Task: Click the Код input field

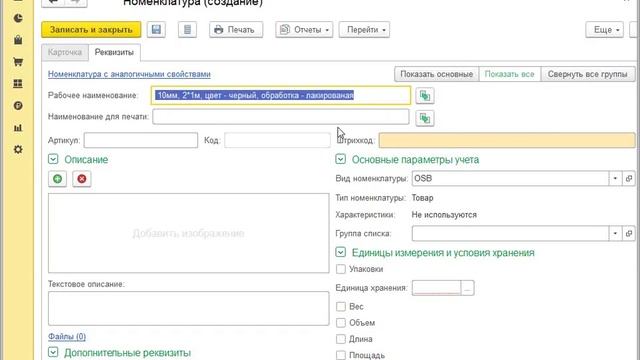Action: click(277, 140)
